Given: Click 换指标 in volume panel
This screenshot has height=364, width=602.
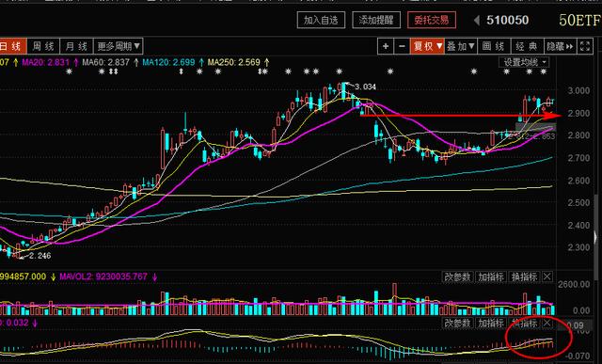Looking at the screenshot, I should pos(525,277).
